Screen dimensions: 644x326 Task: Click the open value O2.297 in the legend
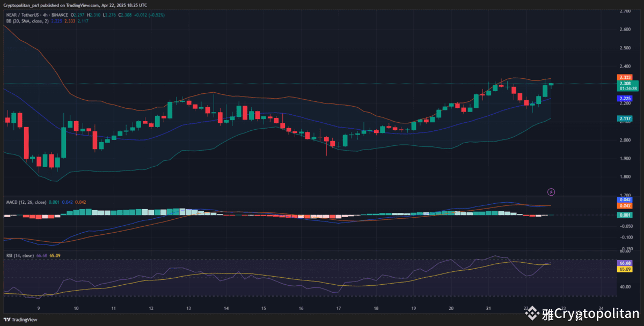click(78, 15)
